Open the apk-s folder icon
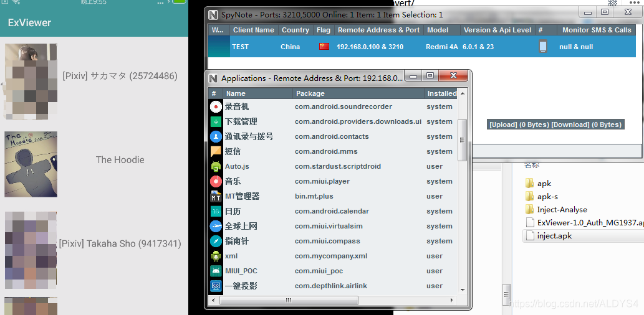 coord(529,197)
